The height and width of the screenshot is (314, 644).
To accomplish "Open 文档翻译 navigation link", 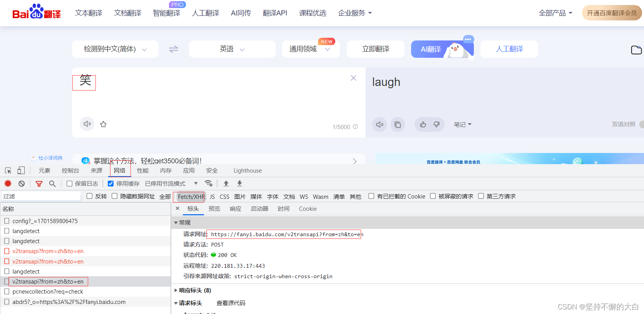I will coord(128,13).
